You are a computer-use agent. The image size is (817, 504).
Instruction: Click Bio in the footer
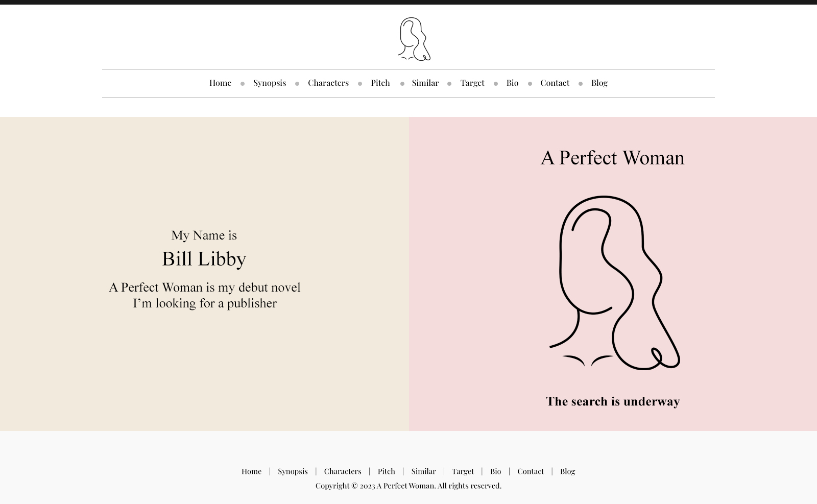click(x=495, y=471)
